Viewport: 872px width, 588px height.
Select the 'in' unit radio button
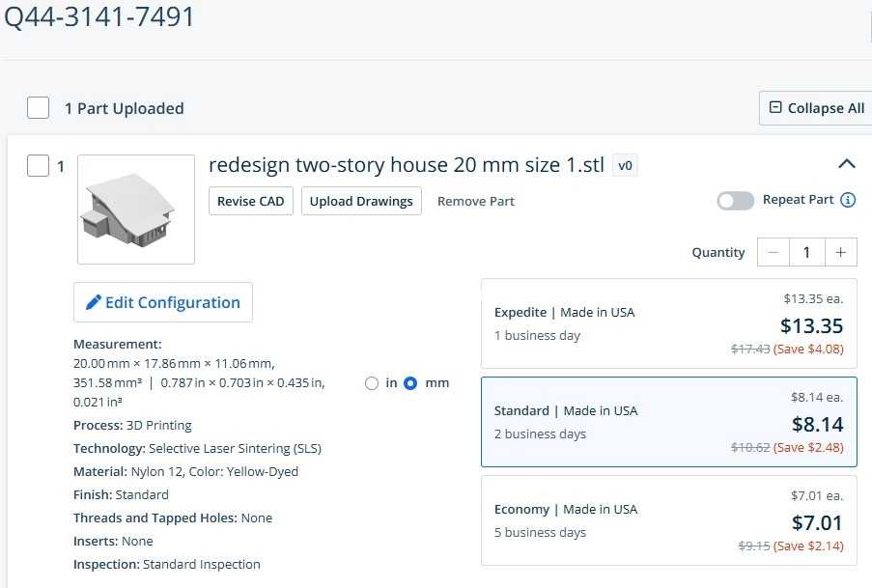coord(372,383)
